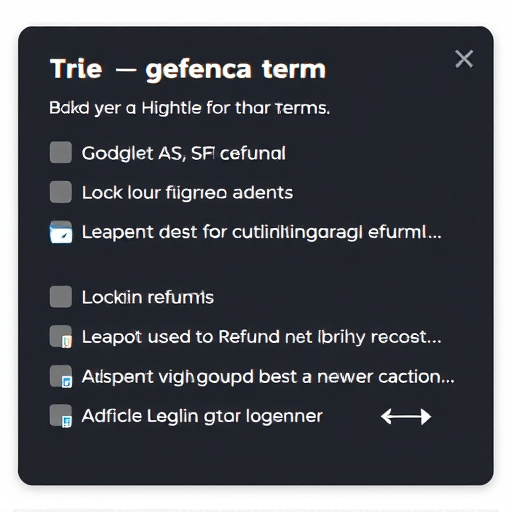
Task: Click the Leapent dest for cutlinlting text
Action: [x=262, y=233]
